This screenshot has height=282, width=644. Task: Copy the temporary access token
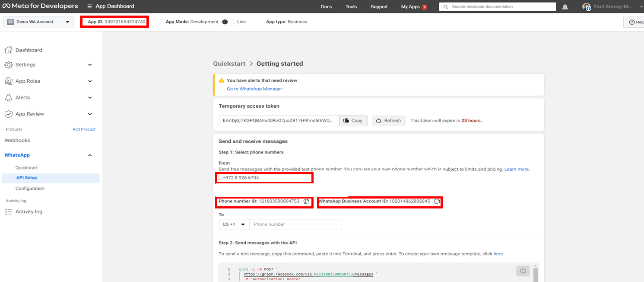(353, 121)
